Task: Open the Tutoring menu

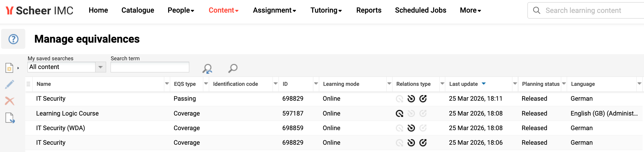Action: (x=326, y=10)
